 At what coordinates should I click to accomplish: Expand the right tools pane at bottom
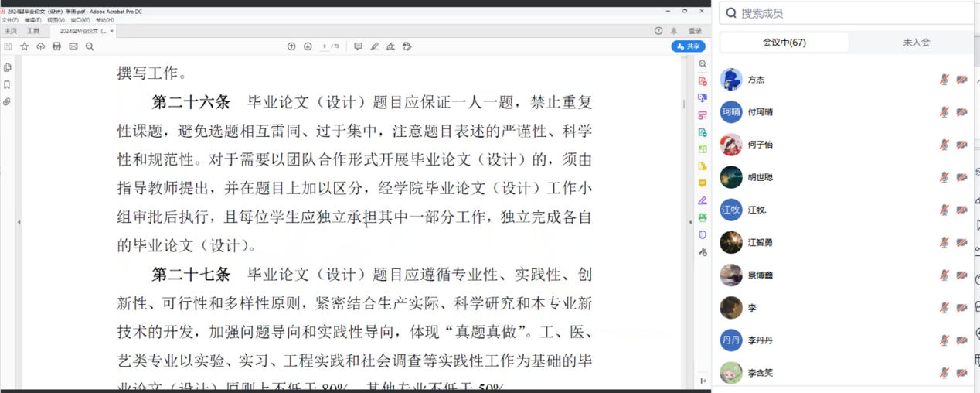coord(703,381)
